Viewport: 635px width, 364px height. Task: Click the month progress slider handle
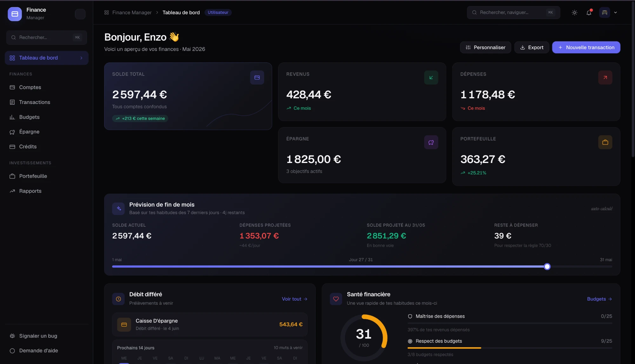547,267
